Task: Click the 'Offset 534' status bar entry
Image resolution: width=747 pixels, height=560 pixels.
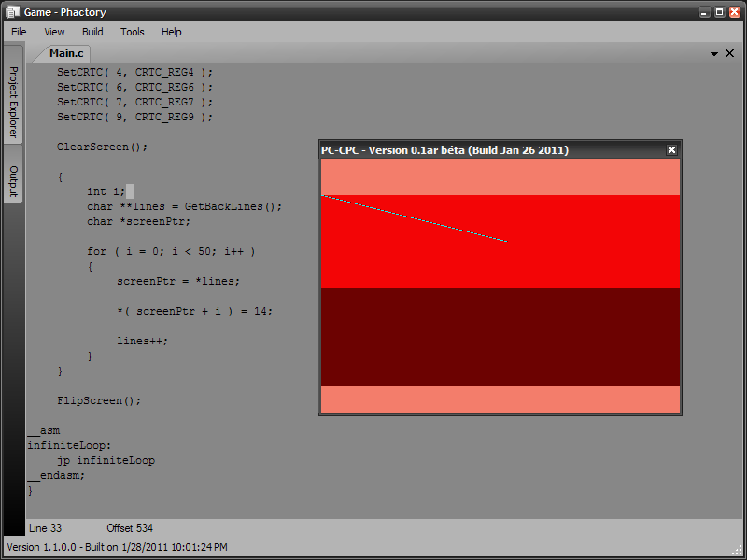Action: (130, 528)
